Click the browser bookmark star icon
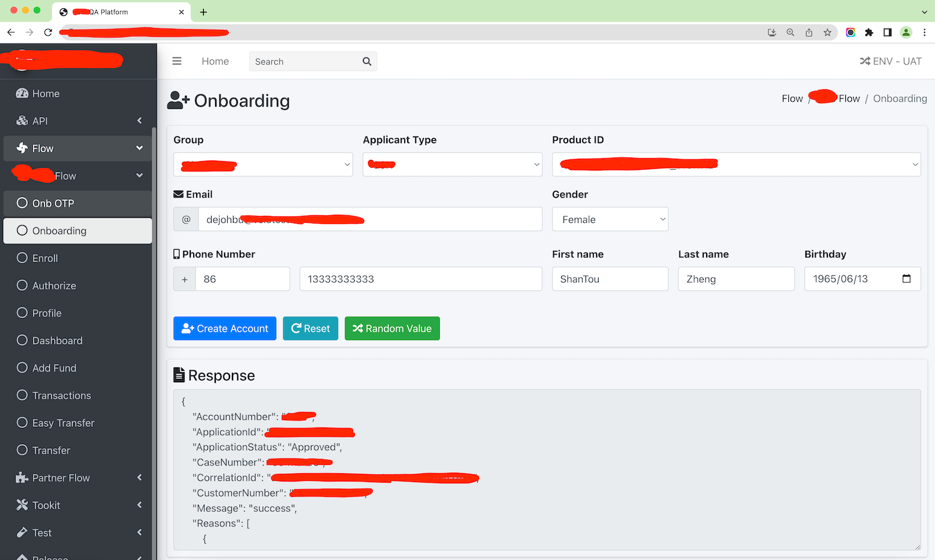The width and height of the screenshot is (935, 560). 827,33
